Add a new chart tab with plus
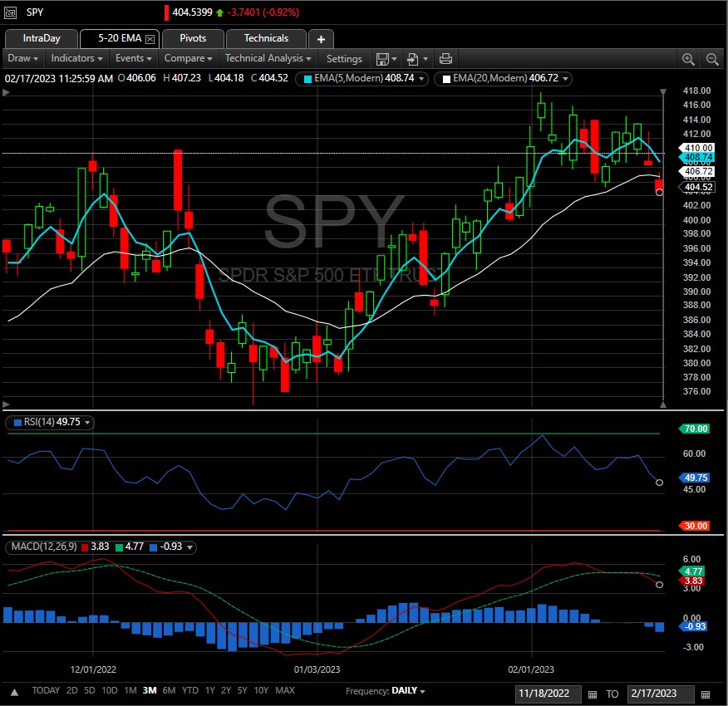This screenshot has height=706, width=728. pos(321,39)
